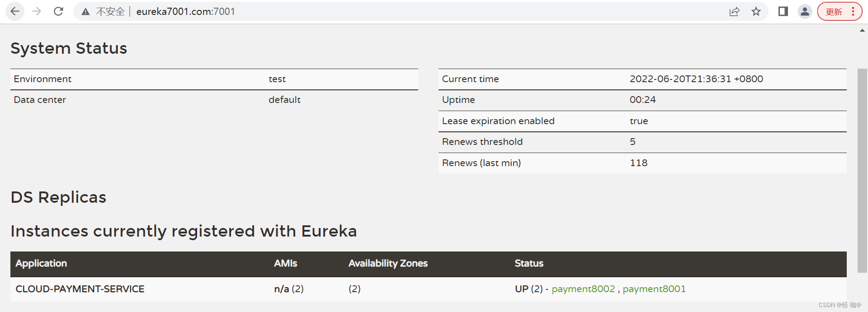This screenshot has height=312, width=868.
Task: Click the eureka7001.com:7001 address bar
Action: coord(185,12)
